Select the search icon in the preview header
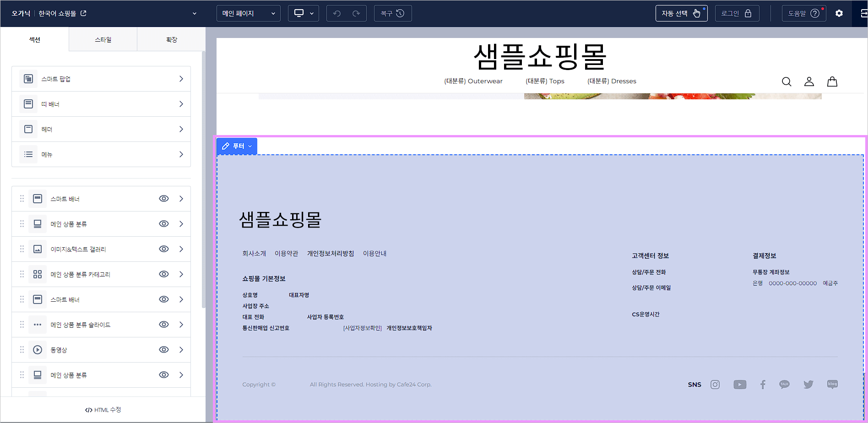The height and width of the screenshot is (423, 868). (787, 81)
